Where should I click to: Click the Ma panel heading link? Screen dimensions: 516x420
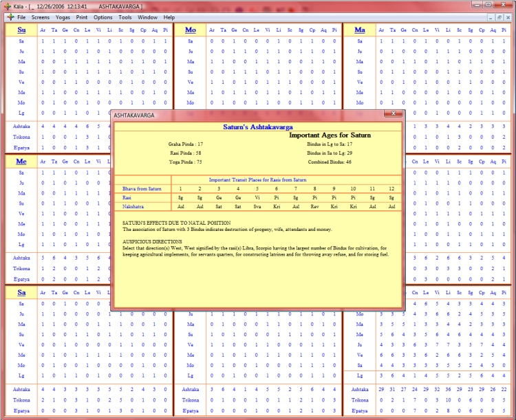(x=360, y=30)
